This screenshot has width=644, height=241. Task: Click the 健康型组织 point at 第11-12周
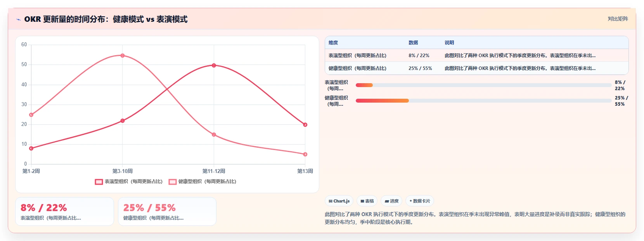click(214, 134)
